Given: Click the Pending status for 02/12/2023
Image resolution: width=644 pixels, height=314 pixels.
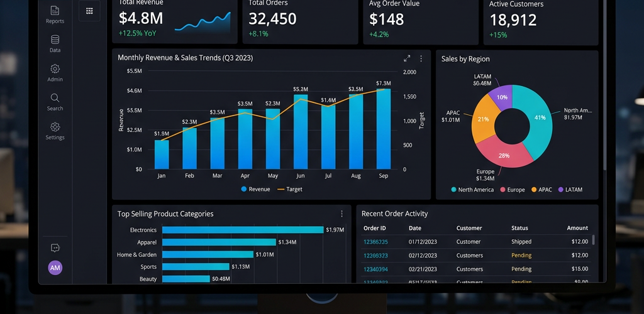Looking at the screenshot, I should click(x=521, y=256).
